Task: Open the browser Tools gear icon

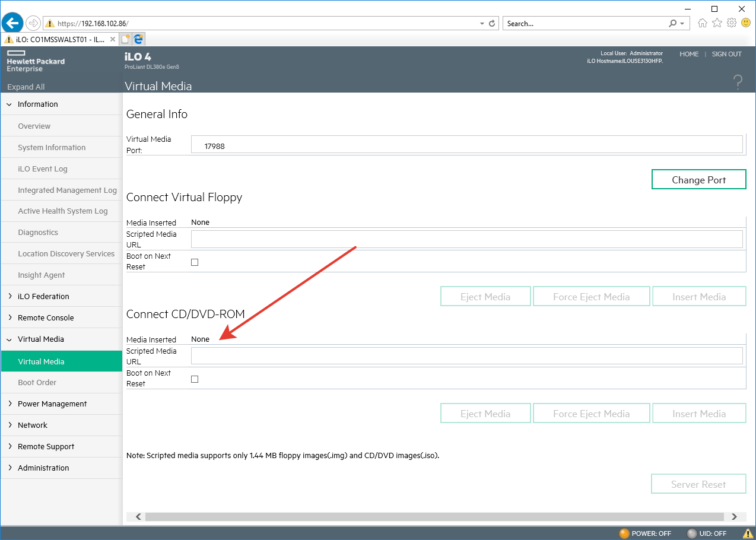Action: [732, 23]
